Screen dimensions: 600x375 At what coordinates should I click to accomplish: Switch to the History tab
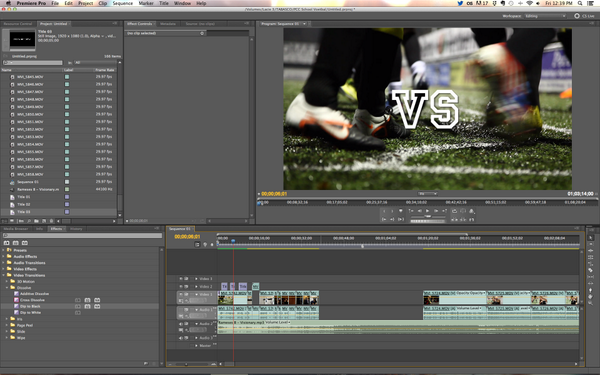[76, 229]
